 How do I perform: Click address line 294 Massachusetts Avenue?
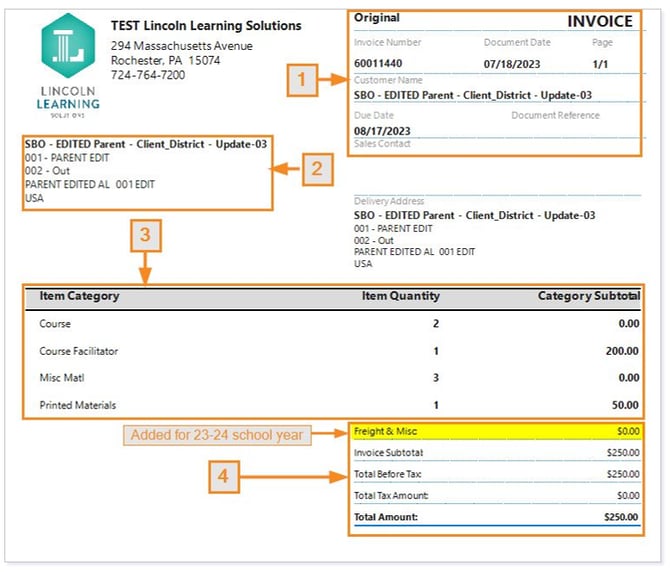coord(182,46)
